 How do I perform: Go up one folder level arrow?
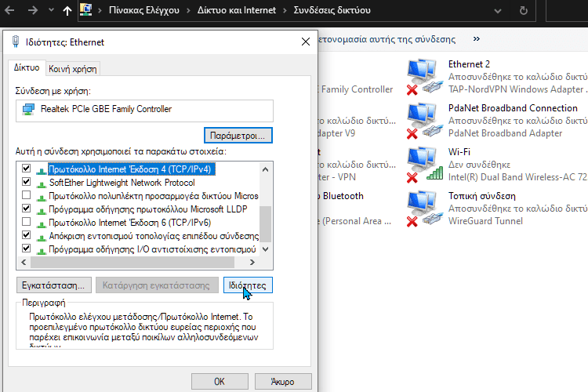[67, 10]
